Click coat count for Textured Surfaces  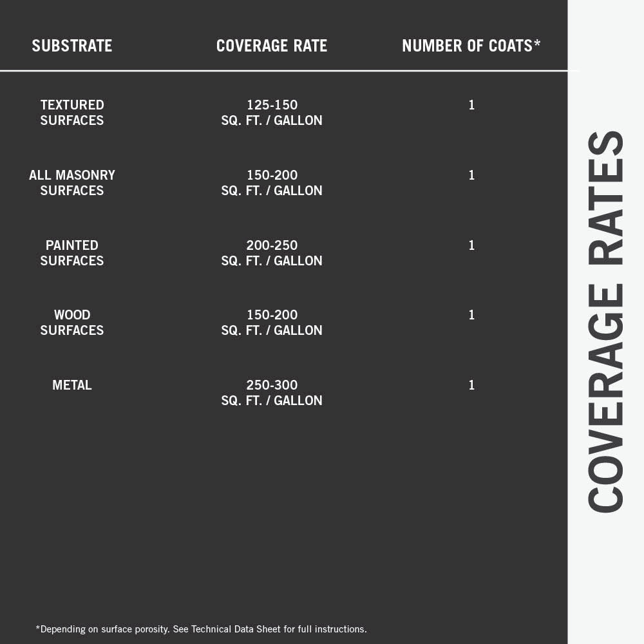pyautogui.click(x=471, y=105)
